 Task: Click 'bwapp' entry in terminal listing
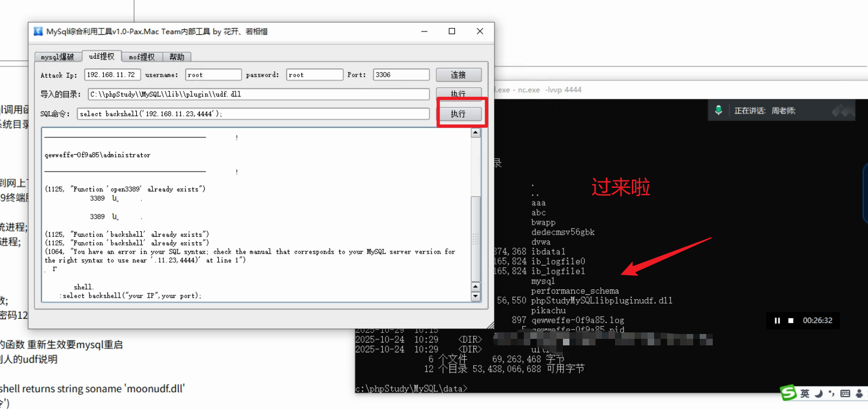click(543, 223)
